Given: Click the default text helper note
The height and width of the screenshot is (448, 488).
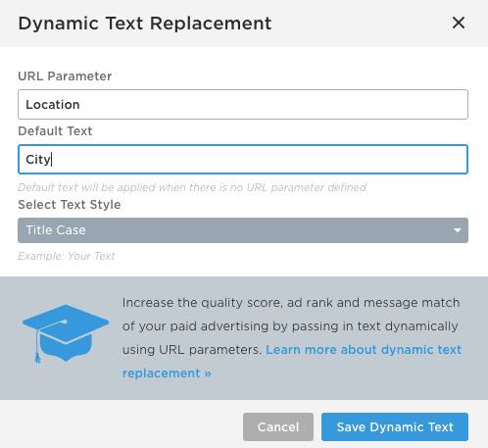Looking at the screenshot, I should click(192, 187).
